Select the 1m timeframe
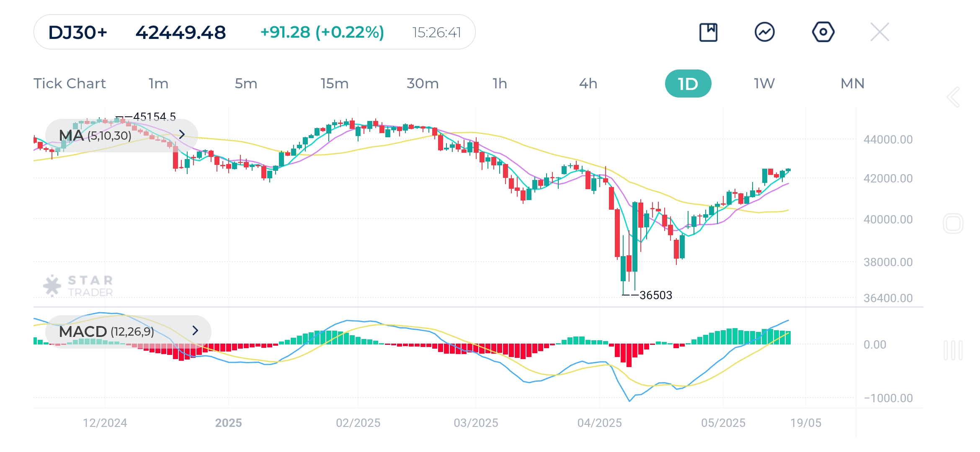Viewport: 980px width, 452px height. click(x=158, y=84)
